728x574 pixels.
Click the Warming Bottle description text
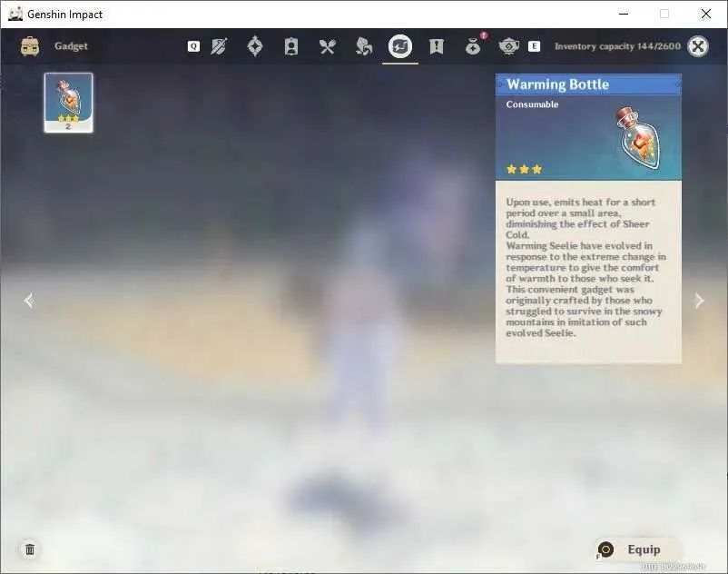pos(585,268)
